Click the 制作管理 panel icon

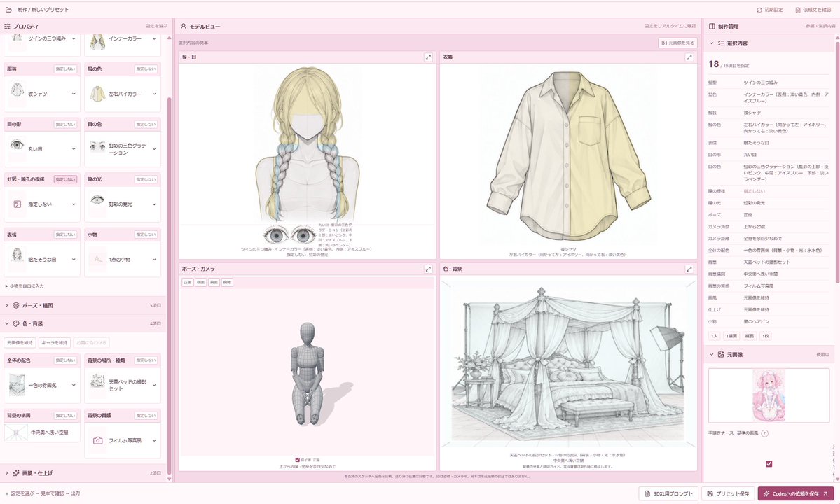[712, 26]
